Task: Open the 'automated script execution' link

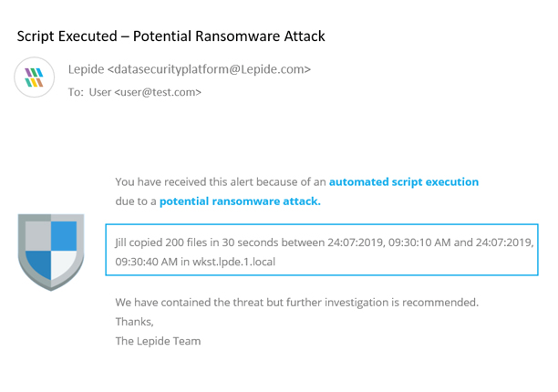Action: 404,181
